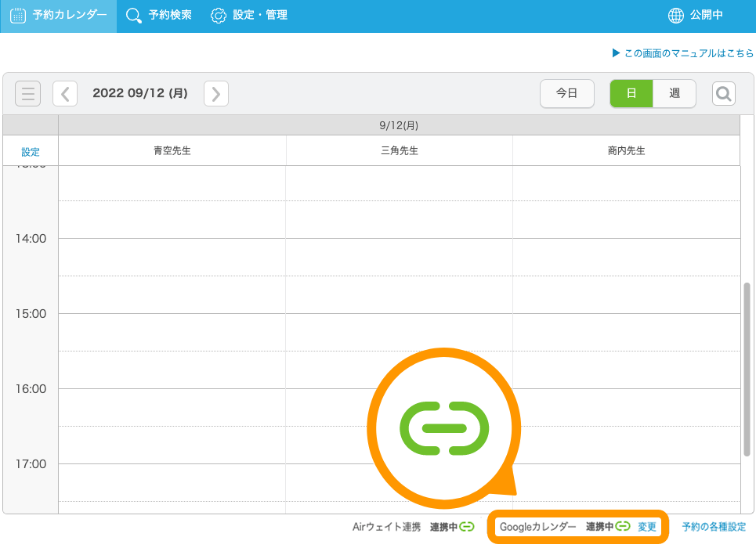The width and height of the screenshot is (756, 548).
Task: Open この画面のマニュアルはこちら link
Action: [682, 54]
